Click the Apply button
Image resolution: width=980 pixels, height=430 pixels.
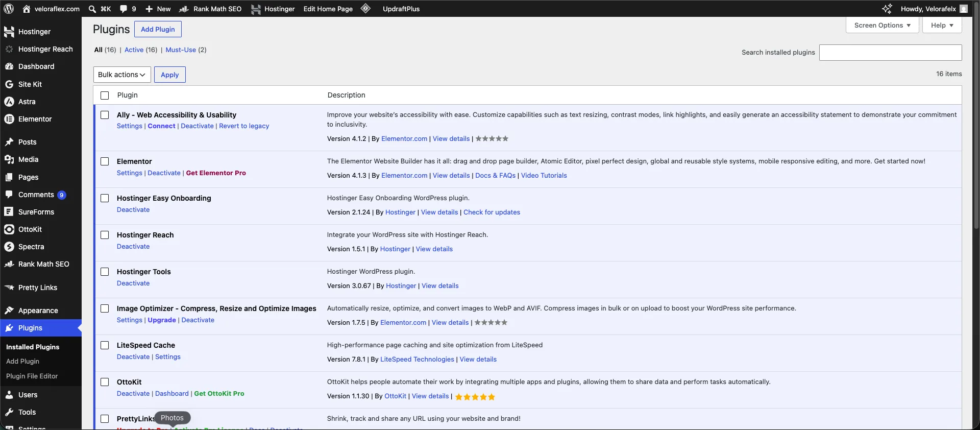[169, 75]
